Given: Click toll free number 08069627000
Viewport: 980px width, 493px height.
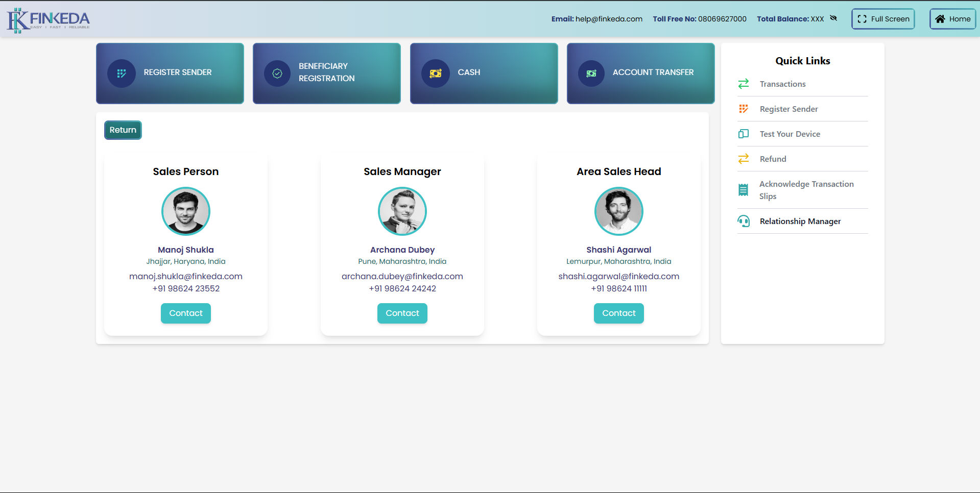Looking at the screenshot, I should point(722,19).
